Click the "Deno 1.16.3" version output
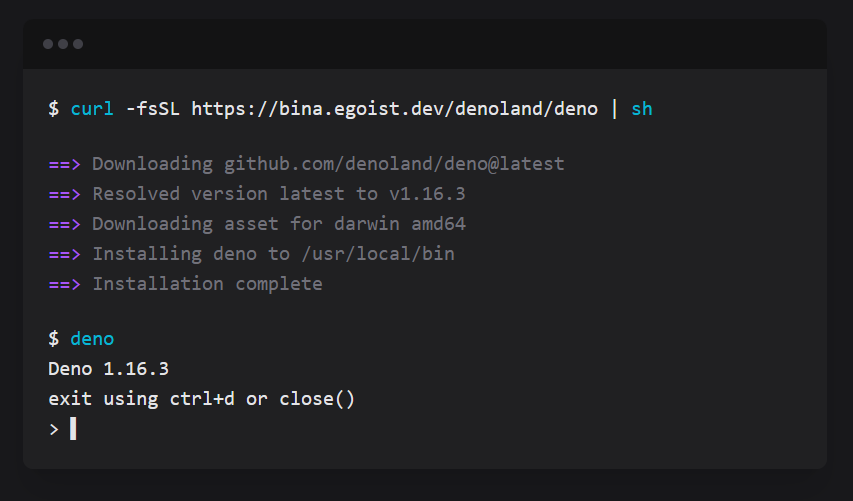The height and width of the screenshot is (501, 853). coord(108,369)
